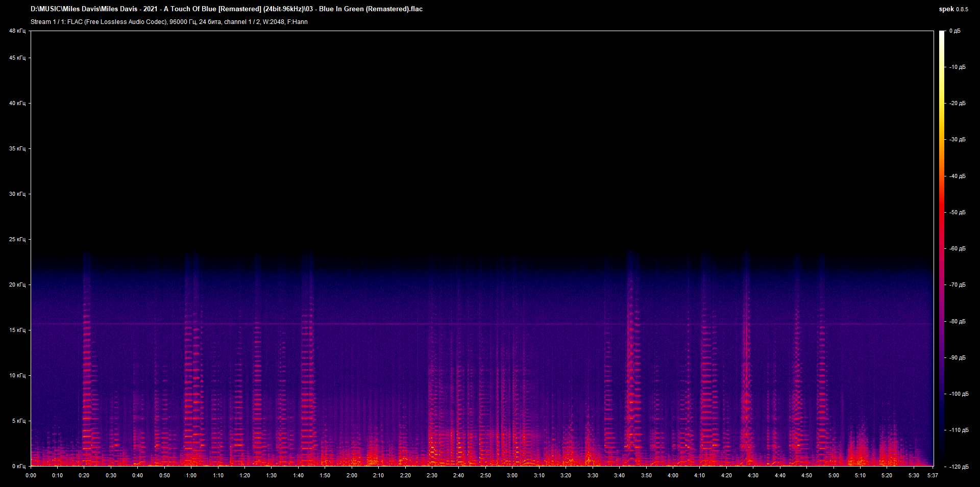This screenshot has height=487, width=980.
Task: Click the '0 дБ' level label
Action: tap(955, 31)
